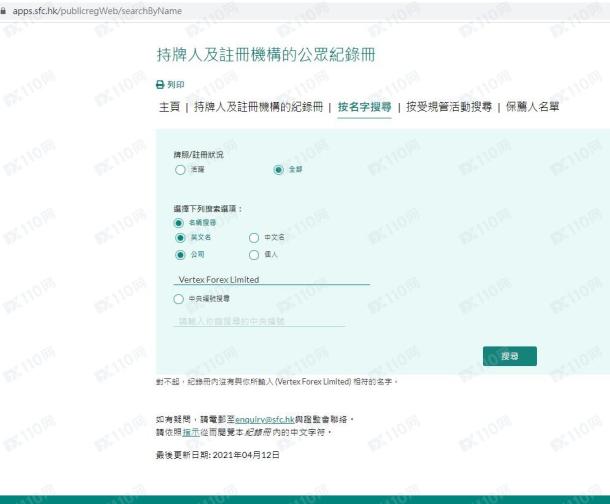610x504 pixels.
Task: Click the no-match message mentioning Vertex Forex Limited
Action: (277, 382)
